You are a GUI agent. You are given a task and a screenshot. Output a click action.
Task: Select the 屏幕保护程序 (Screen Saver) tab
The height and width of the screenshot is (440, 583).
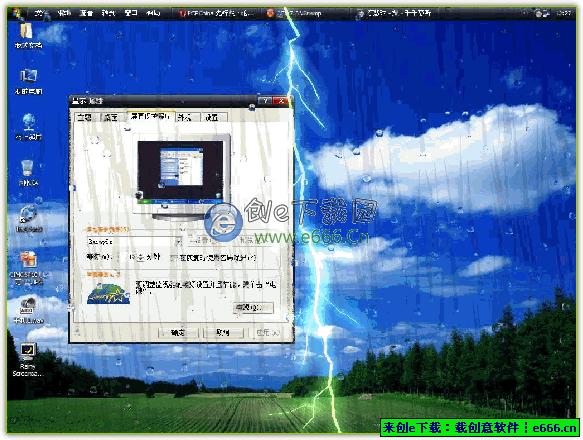150,116
